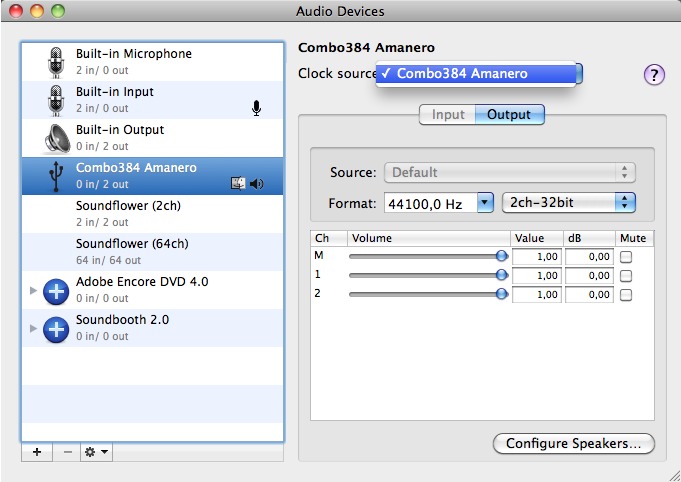This screenshot has width=681, height=482.
Task: Click the master channel M volume slider knob
Action: click(502, 256)
